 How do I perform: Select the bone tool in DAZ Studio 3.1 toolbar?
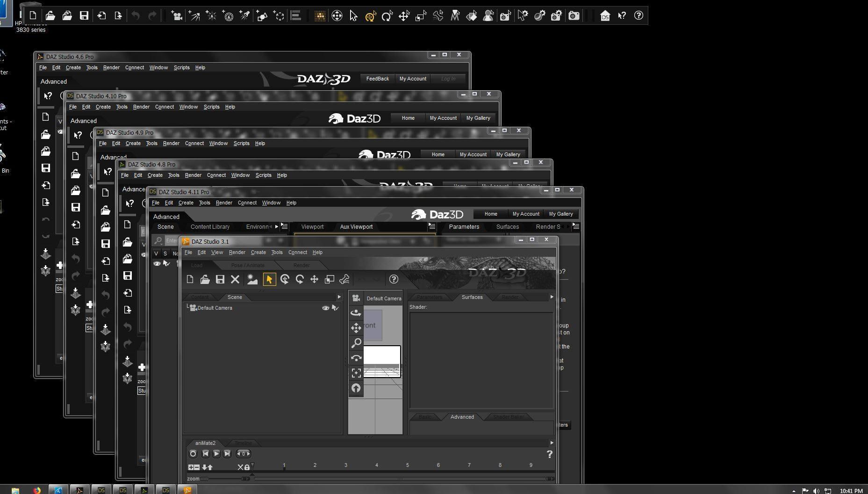tap(344, 279)
